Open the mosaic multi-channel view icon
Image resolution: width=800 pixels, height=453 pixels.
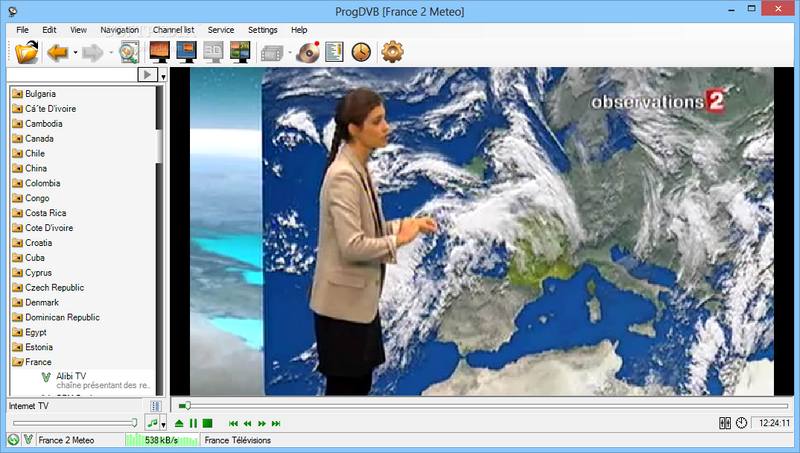[x=240, y=52]
